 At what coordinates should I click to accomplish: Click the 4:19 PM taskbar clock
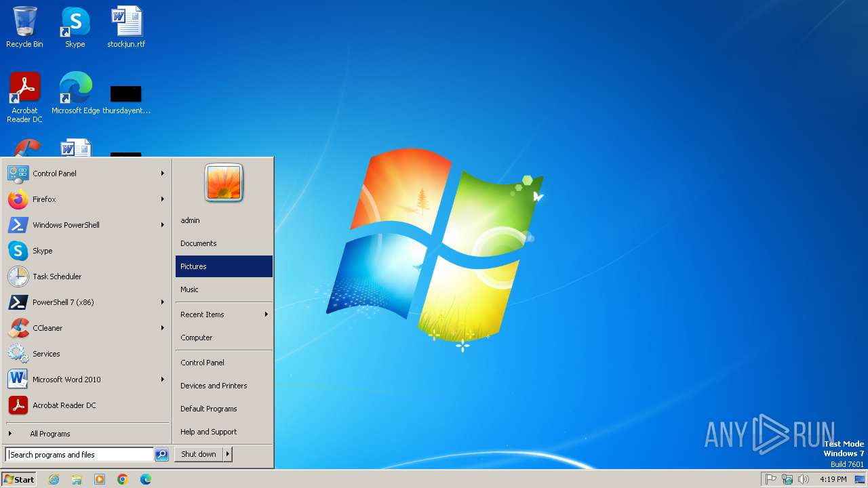pyautogui.click(x=833, y=479)
